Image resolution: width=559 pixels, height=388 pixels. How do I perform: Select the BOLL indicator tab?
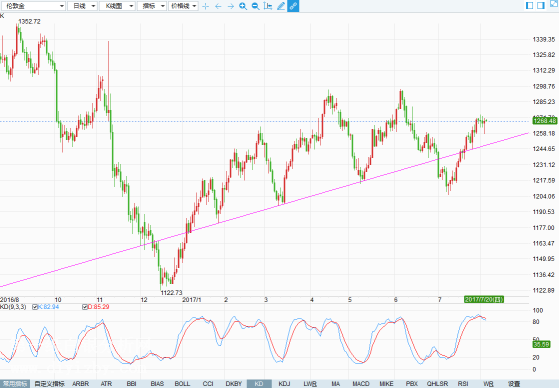click(182, 384)
